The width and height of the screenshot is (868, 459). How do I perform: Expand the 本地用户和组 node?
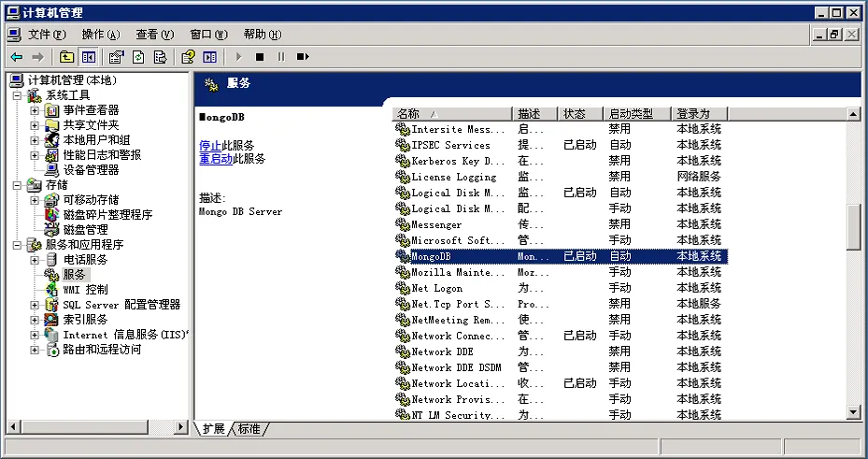tap(35, 140)
